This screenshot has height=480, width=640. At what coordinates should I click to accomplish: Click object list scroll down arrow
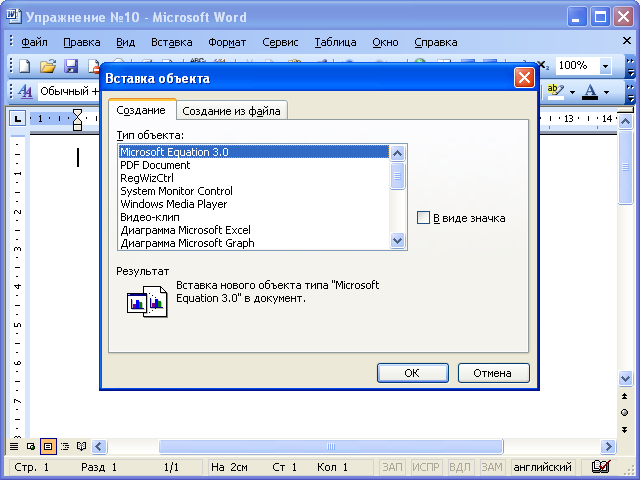coord(397,240)
